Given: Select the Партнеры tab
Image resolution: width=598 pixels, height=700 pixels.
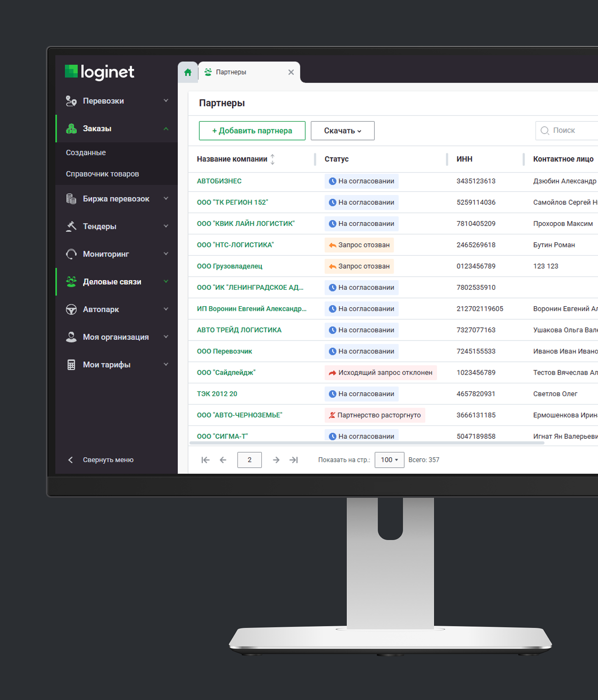Looking at the screenshot, I should [249, 72].
